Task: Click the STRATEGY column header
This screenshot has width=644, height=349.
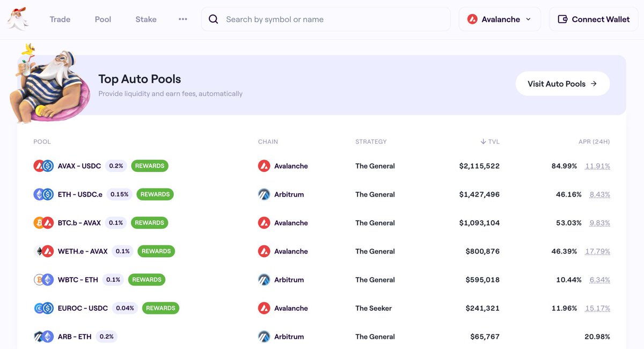Action: point(371,142)
